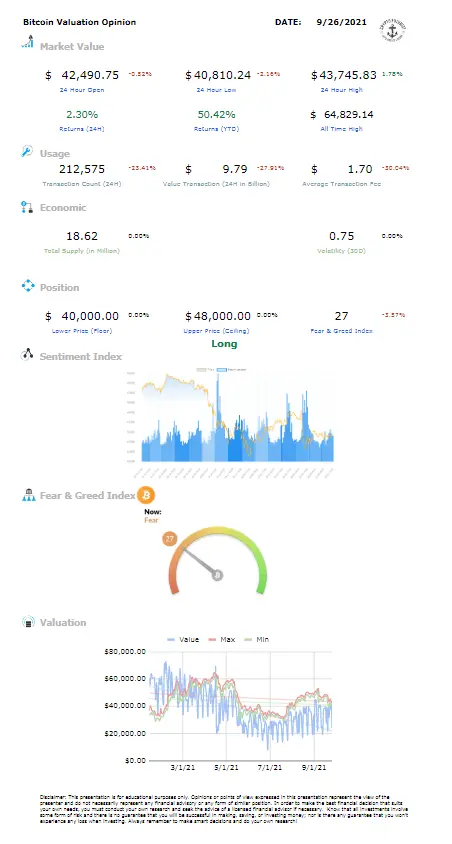The height and width of the screenshot is (844, 452).
Task: Click the Average Transaction Fee value 1.70
Action: click(360, 170)
